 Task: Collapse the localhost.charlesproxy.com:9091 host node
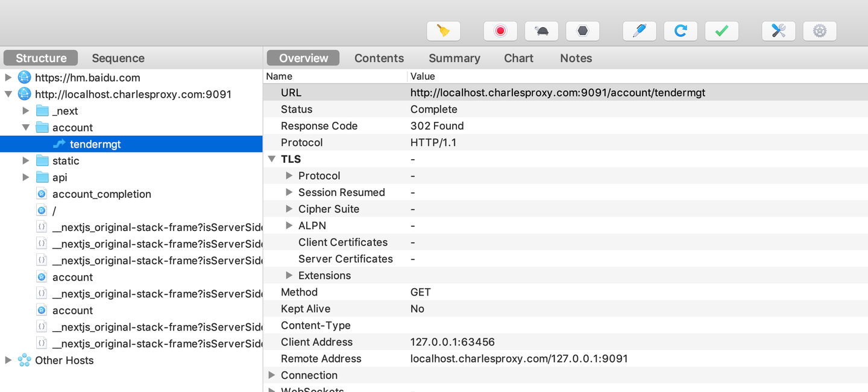click(x=8, y=94)
